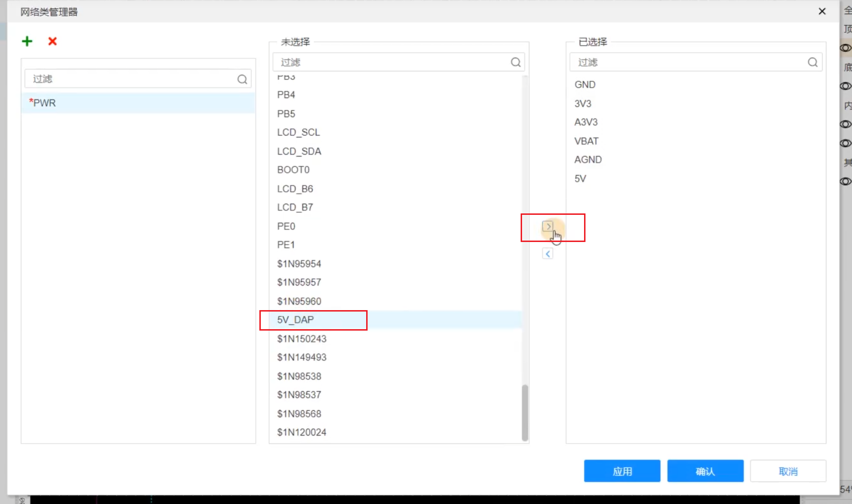This screenshot has width=852, height=504.
Task: Click search icon in 已选择 filter
Action: 812,62
